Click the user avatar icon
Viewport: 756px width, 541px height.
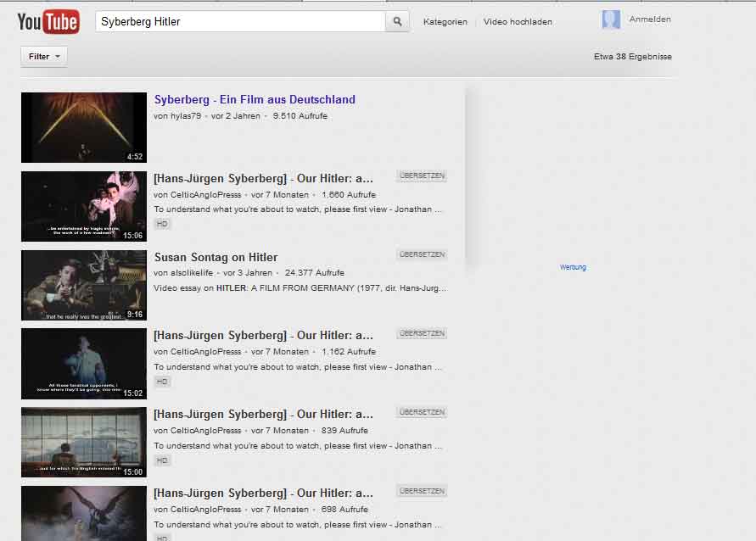click(x=611, y=20)
